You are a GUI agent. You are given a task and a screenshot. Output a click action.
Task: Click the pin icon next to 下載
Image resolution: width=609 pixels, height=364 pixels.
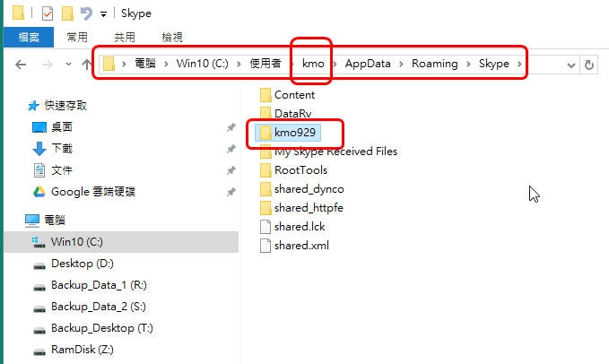[231, 149]
